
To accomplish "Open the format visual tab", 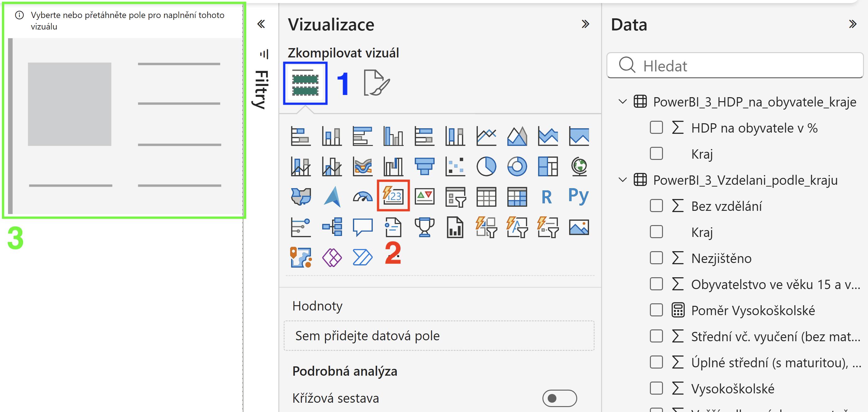I will 377,83.
